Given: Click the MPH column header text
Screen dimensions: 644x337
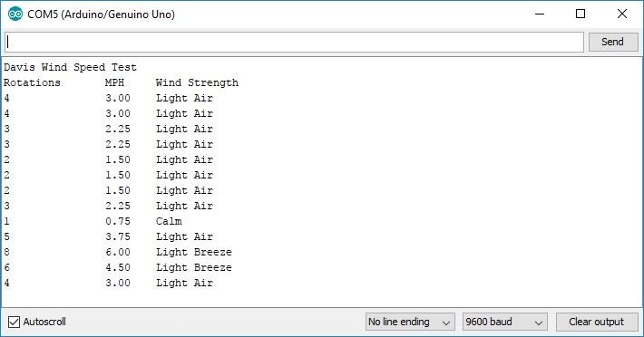Looking at the screenshot, I should 114,82.
